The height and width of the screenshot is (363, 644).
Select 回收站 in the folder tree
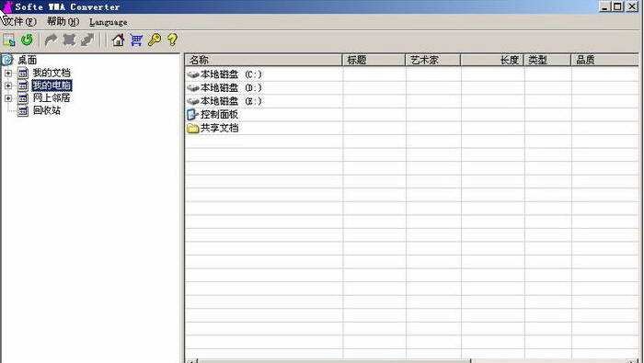(x=46, y=110)
